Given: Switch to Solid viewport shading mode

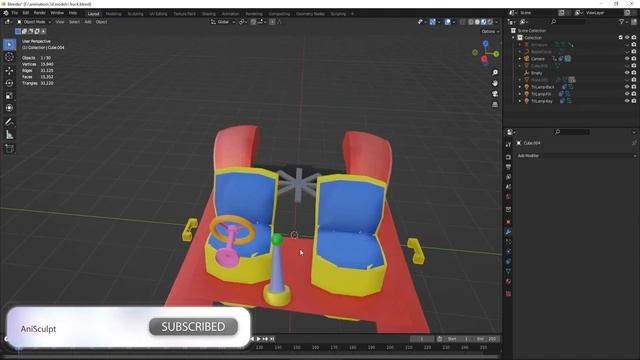Looking at the screenshot, I should click(x=477, y=22).
